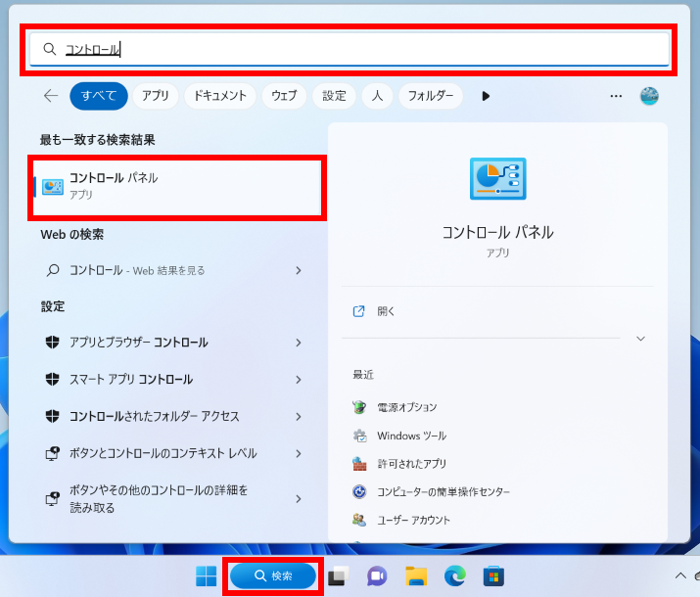Click the taskbar 検索 button
Screen dimensions: 700x597
pyautogui.click(x=273, y=576)
